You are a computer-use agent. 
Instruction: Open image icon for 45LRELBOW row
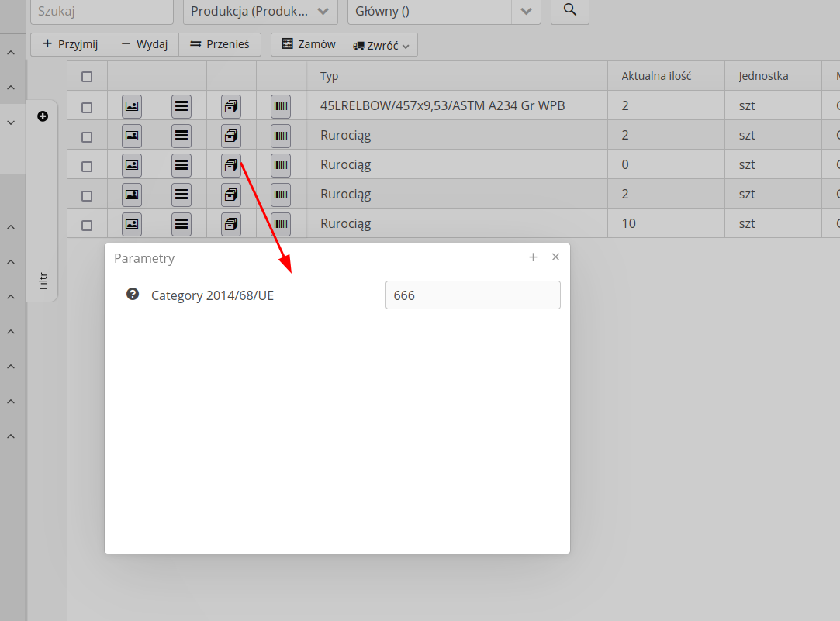tap(132, 105)
